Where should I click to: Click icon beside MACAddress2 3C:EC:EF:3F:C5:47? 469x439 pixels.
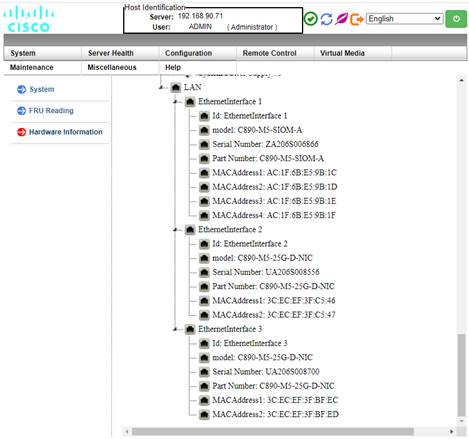tap(204, 315)
